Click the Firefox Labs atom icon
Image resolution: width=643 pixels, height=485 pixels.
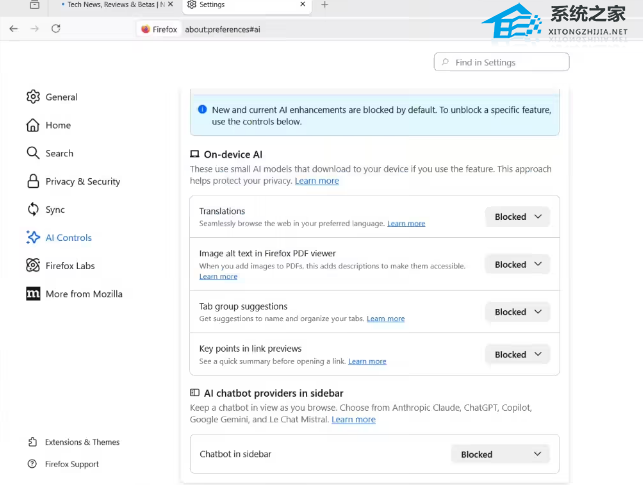(33, 265)
